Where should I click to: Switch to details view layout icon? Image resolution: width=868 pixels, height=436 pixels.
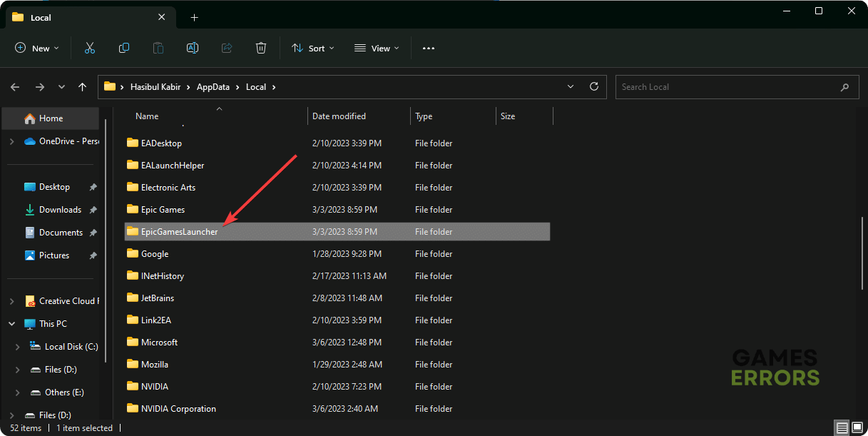(x=843, y=428)
